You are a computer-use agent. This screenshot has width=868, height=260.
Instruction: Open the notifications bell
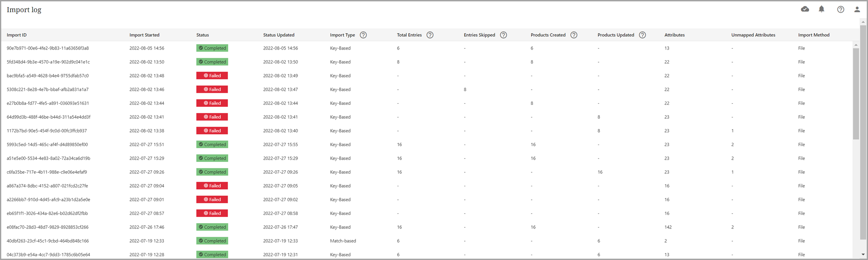tap(821, 9)
